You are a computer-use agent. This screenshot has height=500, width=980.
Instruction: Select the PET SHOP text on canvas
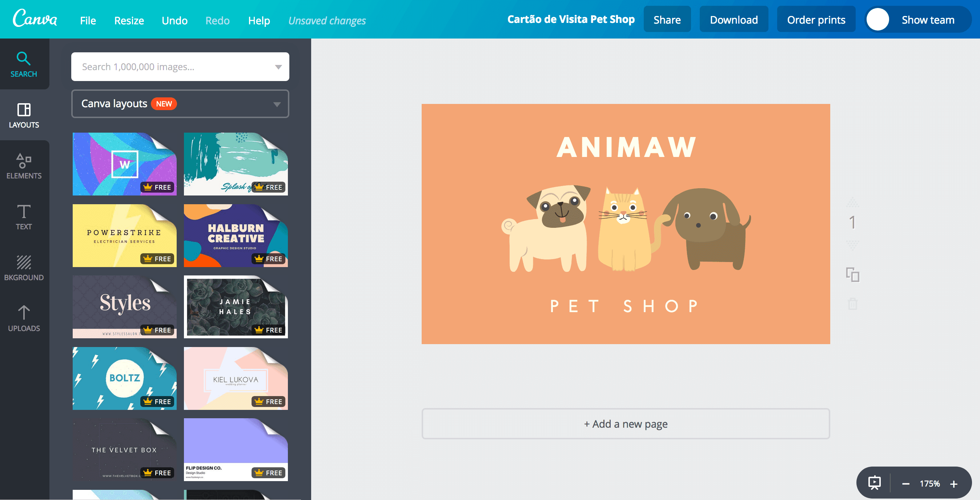(624, 306)
